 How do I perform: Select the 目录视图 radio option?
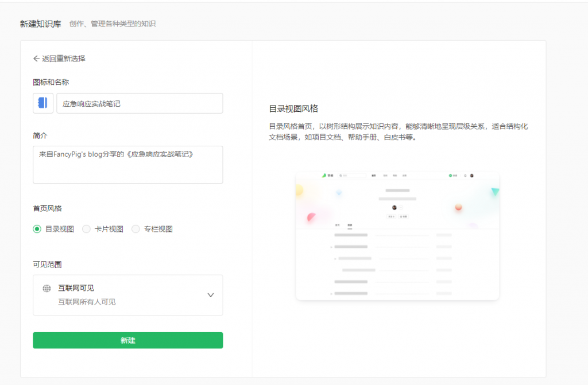coord(37,229)
